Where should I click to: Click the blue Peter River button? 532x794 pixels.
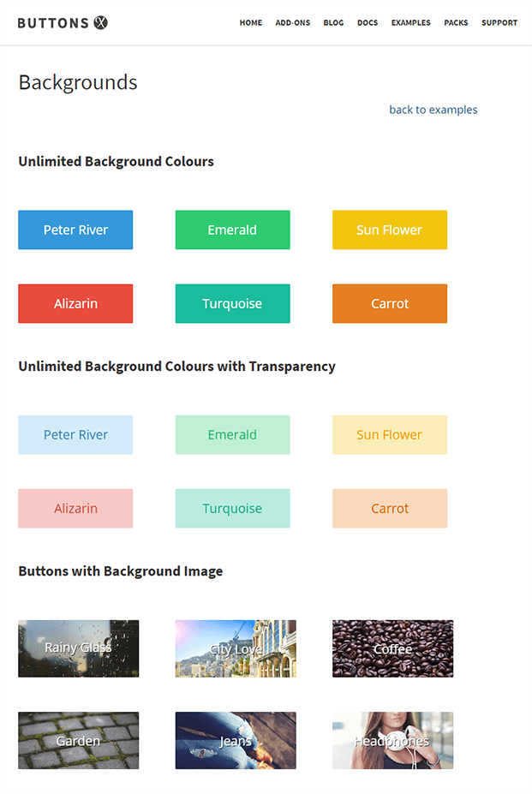(x=75, y=230)
